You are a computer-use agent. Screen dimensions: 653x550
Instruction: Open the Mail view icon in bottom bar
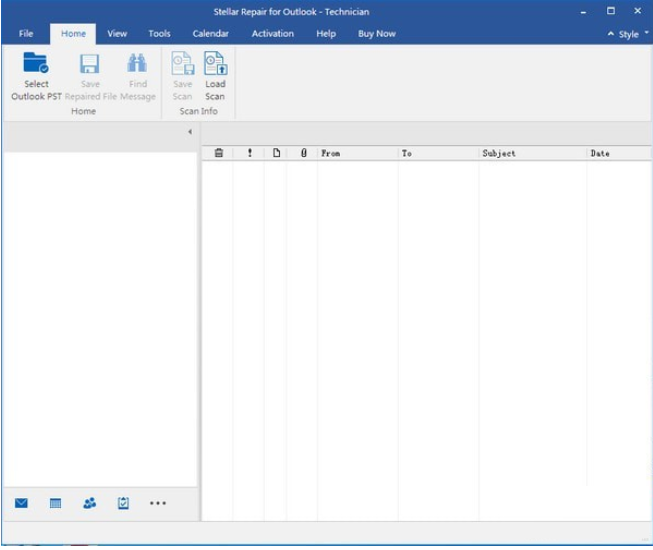[22, 503]
